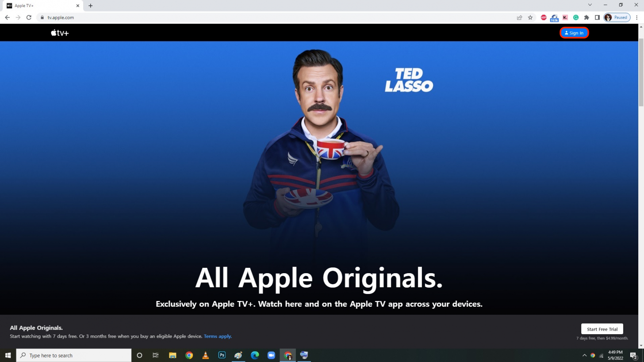644x362 pixels.
Task: Open the Chrome three-dot menu
Action: [x=637, y=18]
